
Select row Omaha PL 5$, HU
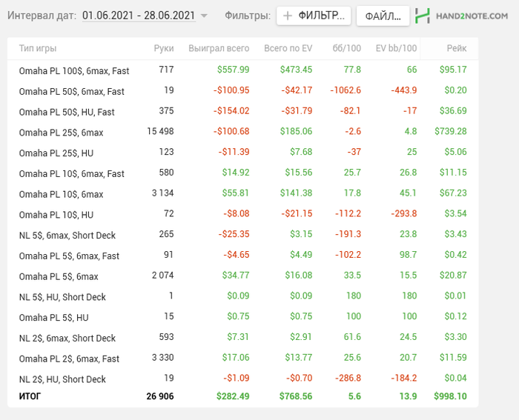(x=242, y=316)
